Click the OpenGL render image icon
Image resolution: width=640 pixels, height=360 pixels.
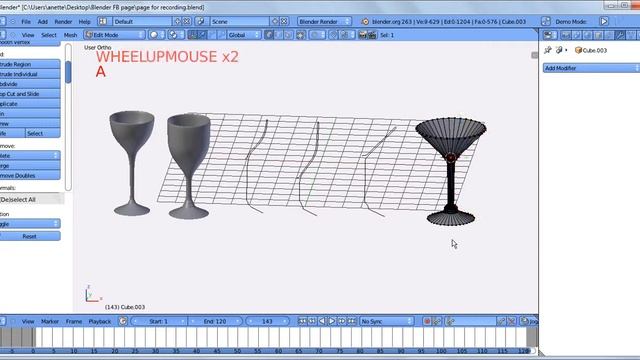coord(362,35)
